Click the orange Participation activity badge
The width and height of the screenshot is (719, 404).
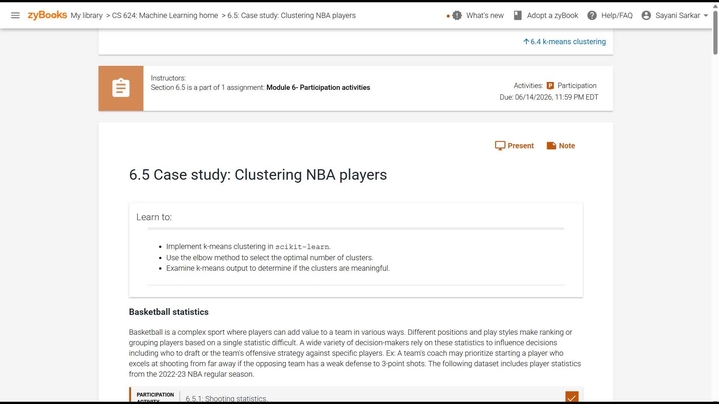click(x=550, y=86)
